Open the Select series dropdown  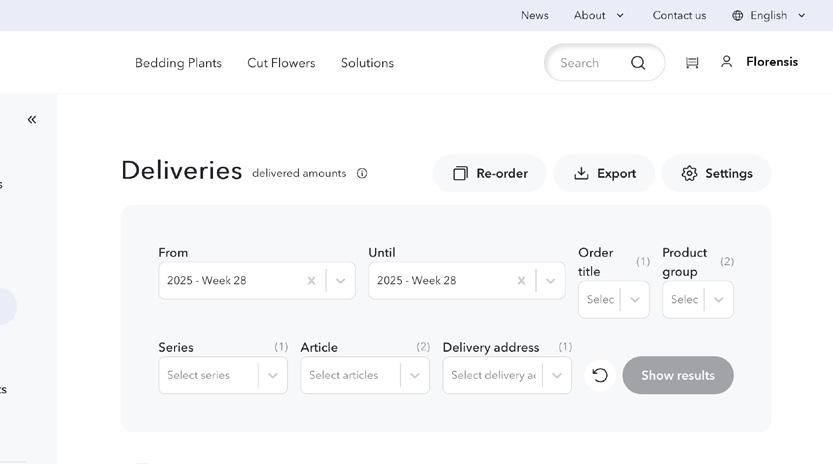(272, 376)
